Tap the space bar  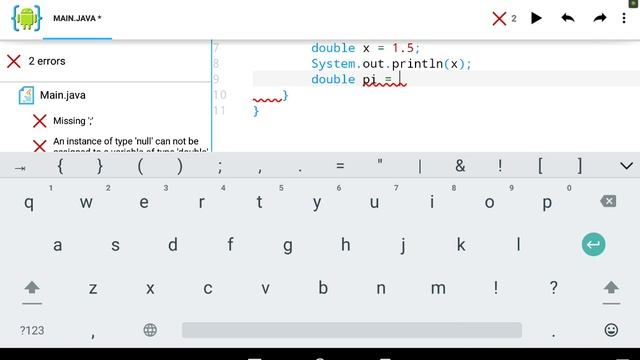352,330
